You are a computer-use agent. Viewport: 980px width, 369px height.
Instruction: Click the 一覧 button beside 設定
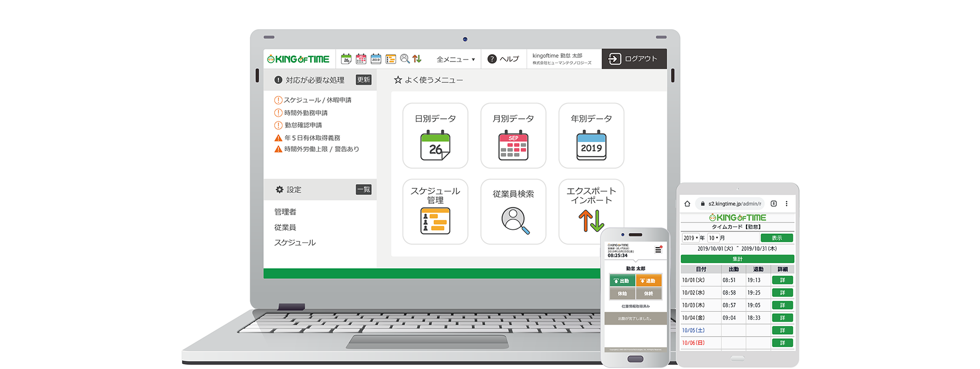[363, 190]
